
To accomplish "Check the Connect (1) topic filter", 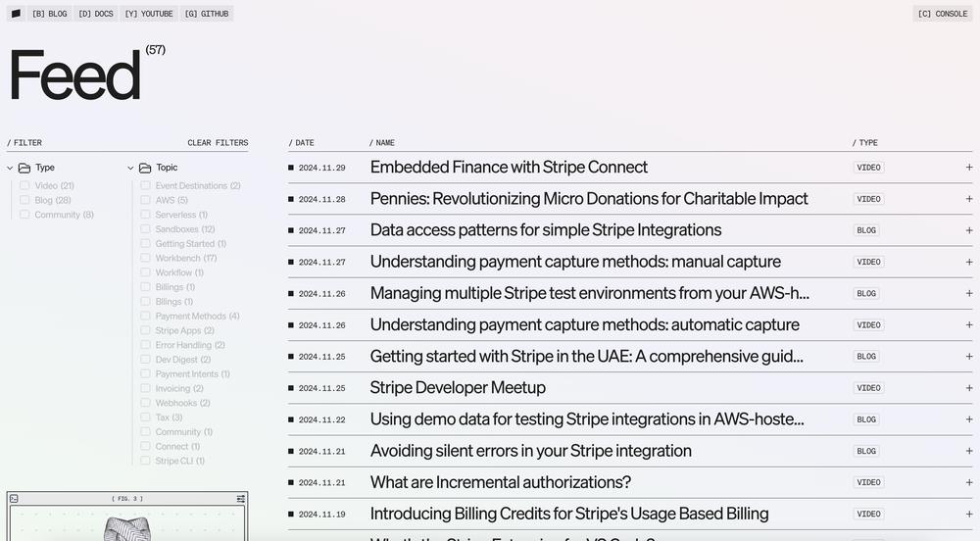I will 145,446.
